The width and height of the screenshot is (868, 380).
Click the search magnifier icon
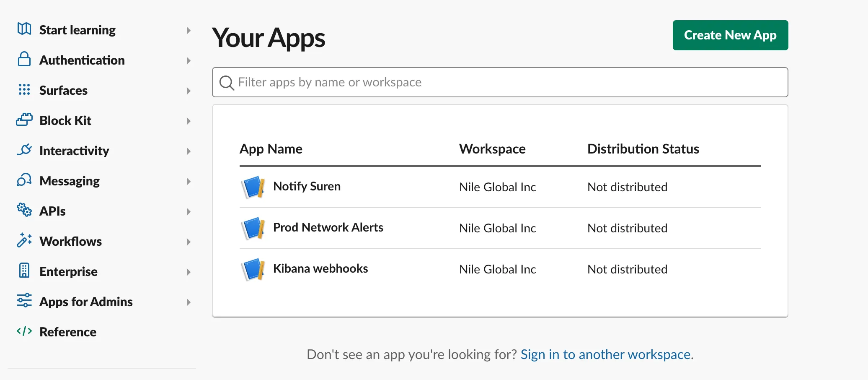(x=227, y=83)
